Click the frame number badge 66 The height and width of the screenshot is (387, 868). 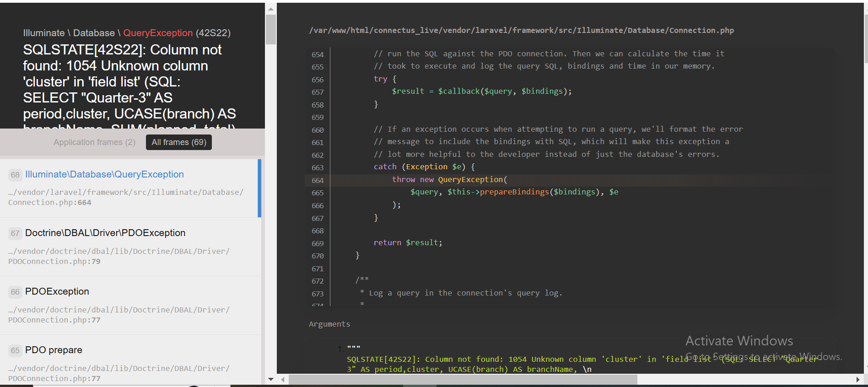coord(15,292)
